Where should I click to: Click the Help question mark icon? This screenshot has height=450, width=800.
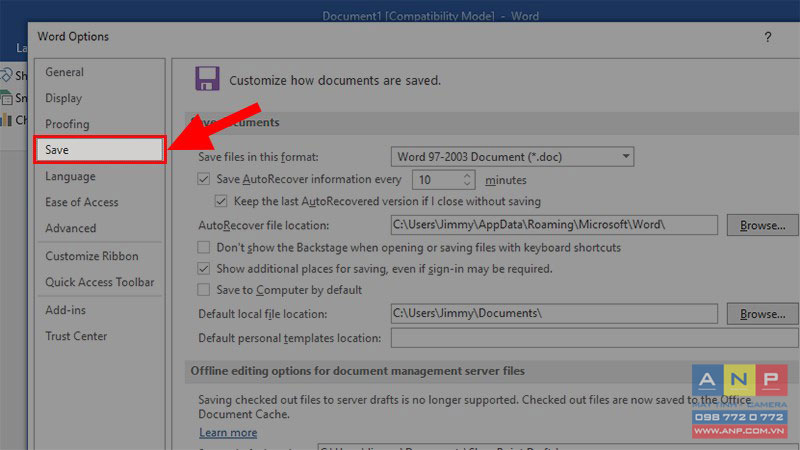[768, 37]
